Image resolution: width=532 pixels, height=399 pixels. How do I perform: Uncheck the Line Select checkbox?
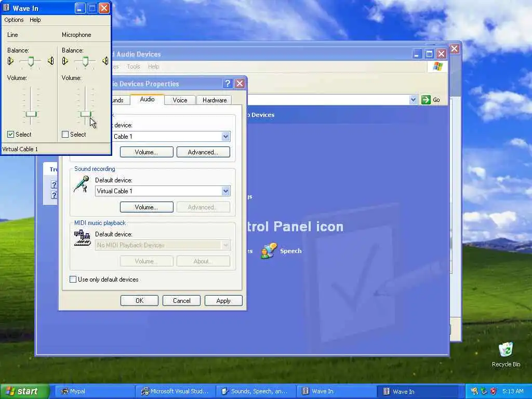(x=10, y=135)
